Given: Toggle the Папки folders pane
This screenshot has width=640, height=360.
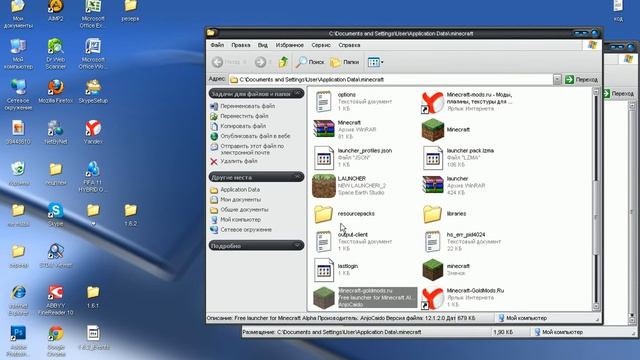Looking at the screenshot, I should coord(344,62).
